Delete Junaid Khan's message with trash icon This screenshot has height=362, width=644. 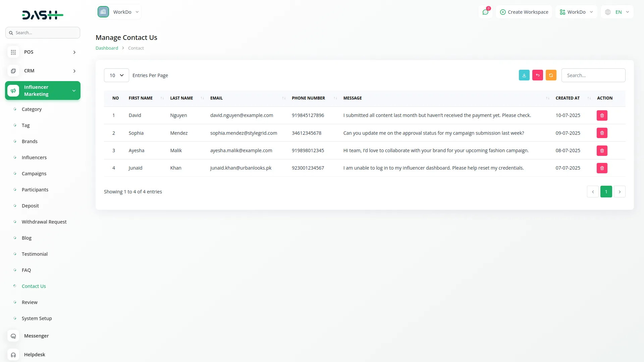pos(602,168)
